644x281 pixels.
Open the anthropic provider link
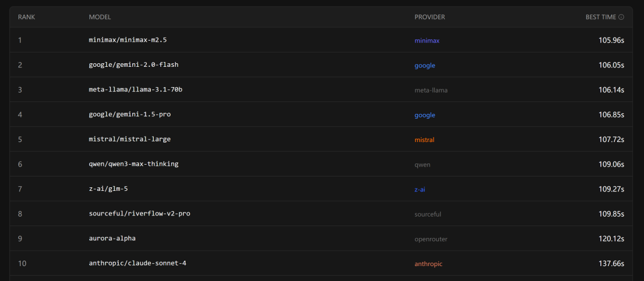click(428, 264)
